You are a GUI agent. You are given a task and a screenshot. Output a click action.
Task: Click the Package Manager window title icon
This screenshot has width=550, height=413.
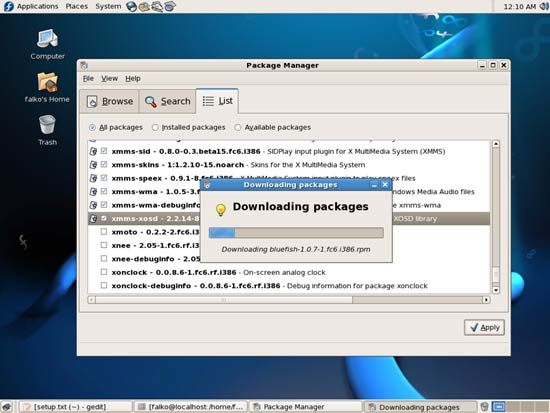tap(84, 65)
